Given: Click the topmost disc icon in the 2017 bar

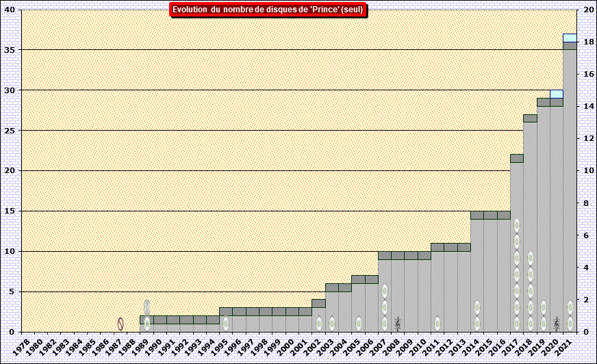Looking at the screenshot, I should (517, 226).
